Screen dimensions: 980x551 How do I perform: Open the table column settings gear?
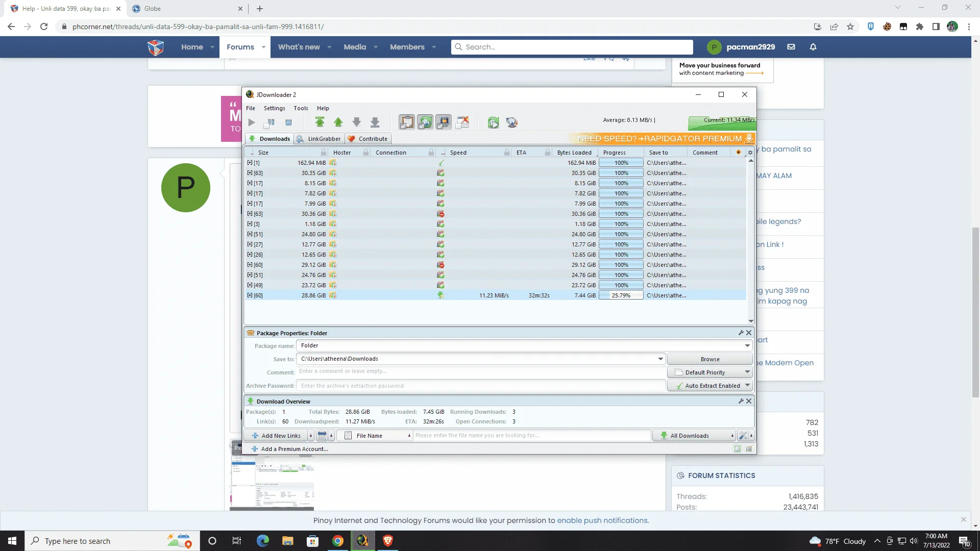click(x=750, y=153)
